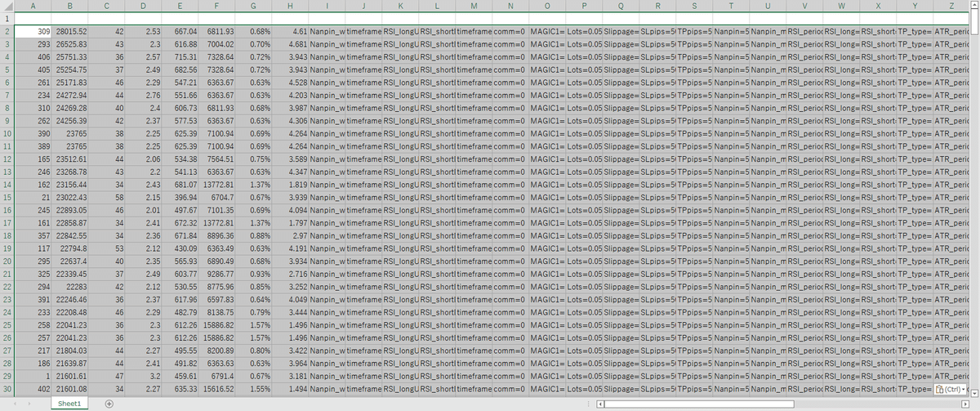Screen dimensions: 980x411
Task: Select cell containing 8200.89
Action: tap(216, 350)
